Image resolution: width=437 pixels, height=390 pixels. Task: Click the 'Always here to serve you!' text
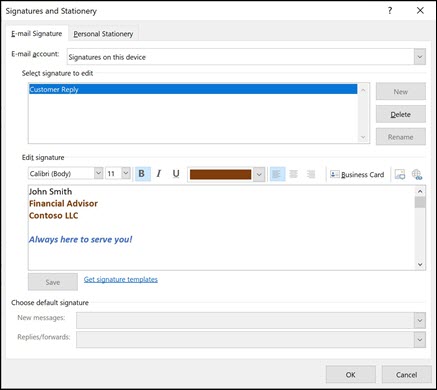[80, 240]
